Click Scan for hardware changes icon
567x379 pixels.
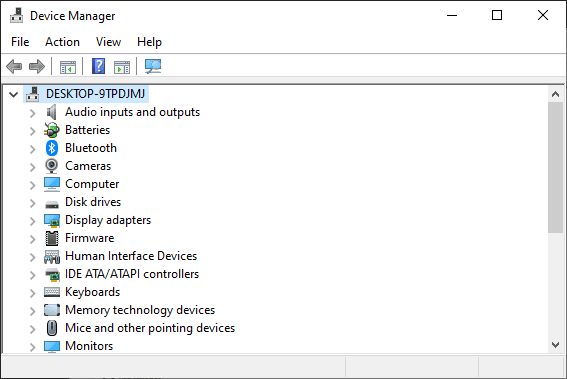tap(153, 67)
